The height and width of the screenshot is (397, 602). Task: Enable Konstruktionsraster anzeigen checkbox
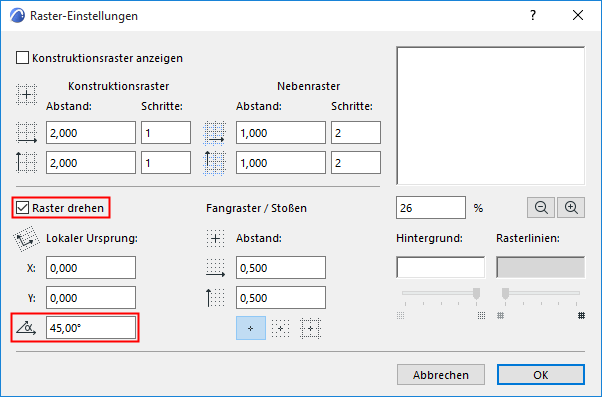point(22,58)
